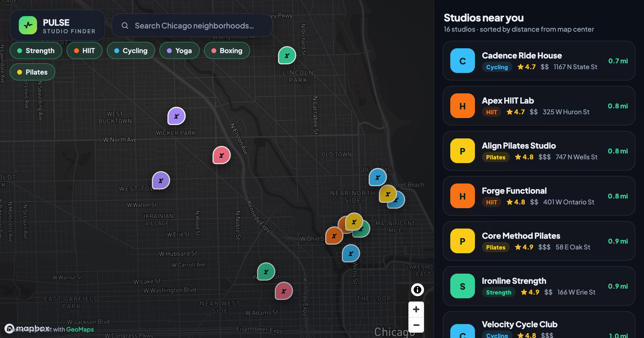Click the search magnifier icon
This screenshot has width=644, height=338.
125,25
